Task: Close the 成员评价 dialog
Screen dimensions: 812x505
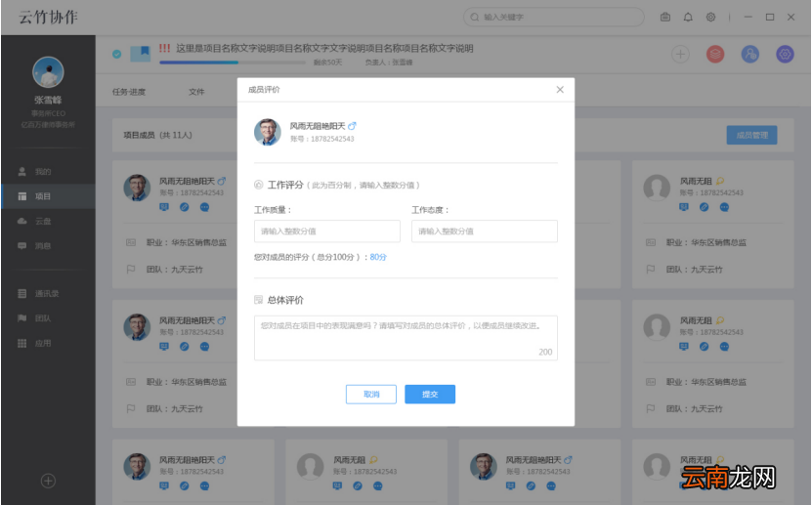Action: coord(560,90)
